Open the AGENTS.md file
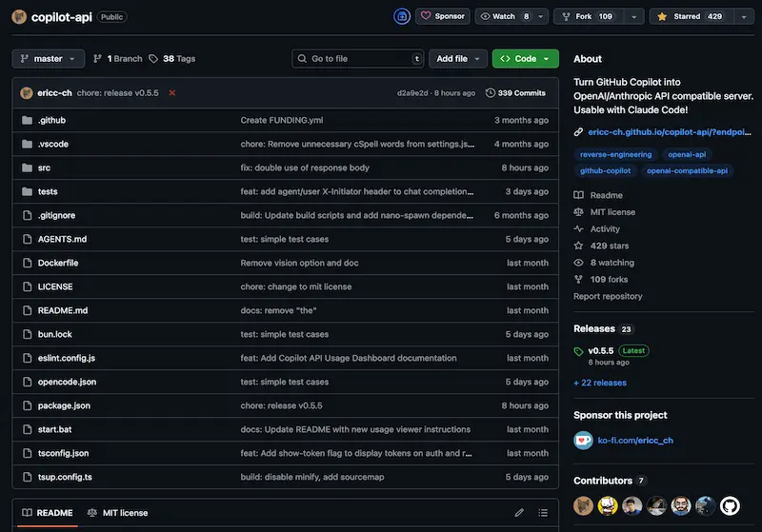The image size is (762, 532). 62,239
